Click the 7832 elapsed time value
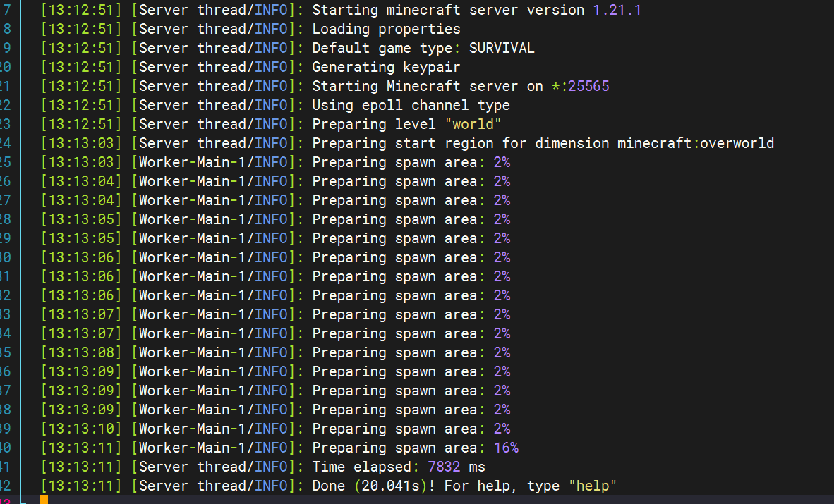Image resolution: width=834 pixels, height=504 pixels. tap(444, 467)
